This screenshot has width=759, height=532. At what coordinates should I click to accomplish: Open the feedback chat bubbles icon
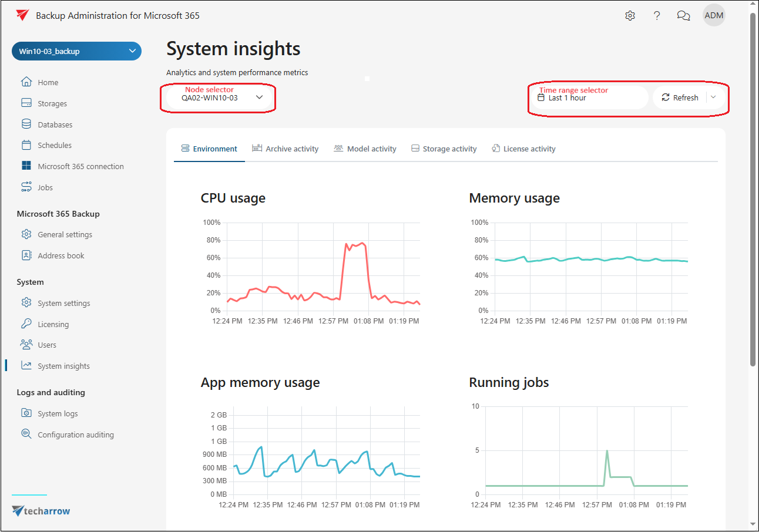point(683,16)
